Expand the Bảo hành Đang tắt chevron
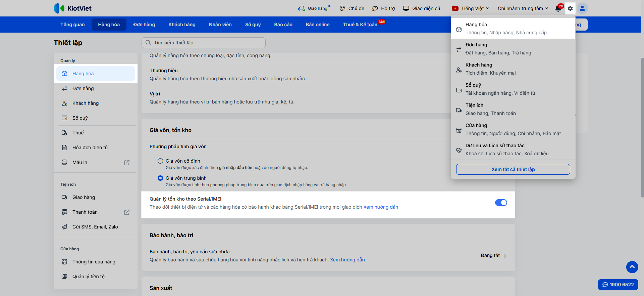 tap(505, 256)
